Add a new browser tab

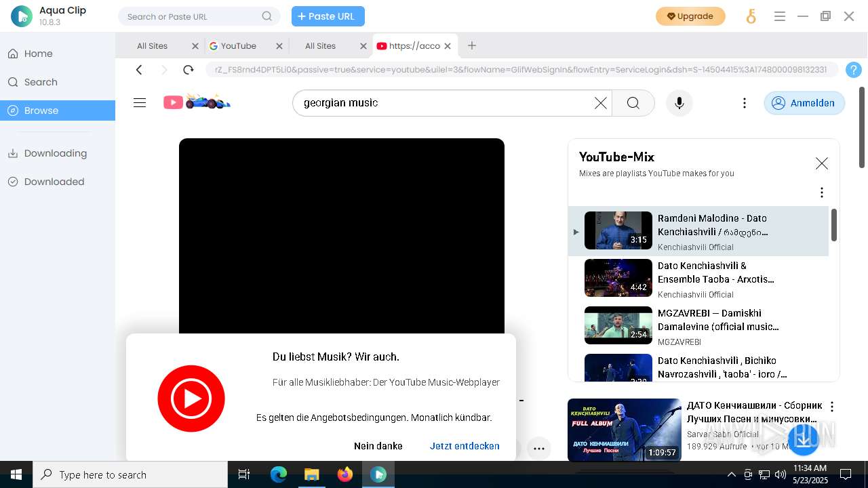[472, 45]
